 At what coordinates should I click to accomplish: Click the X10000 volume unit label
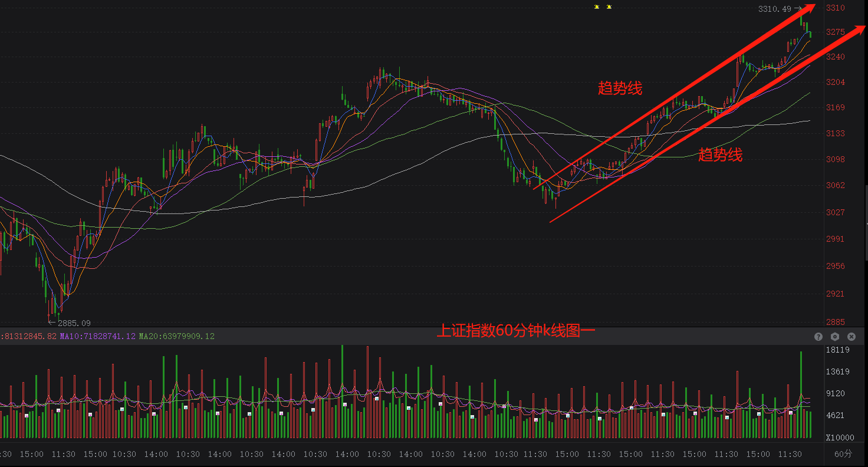coord(840,438)
